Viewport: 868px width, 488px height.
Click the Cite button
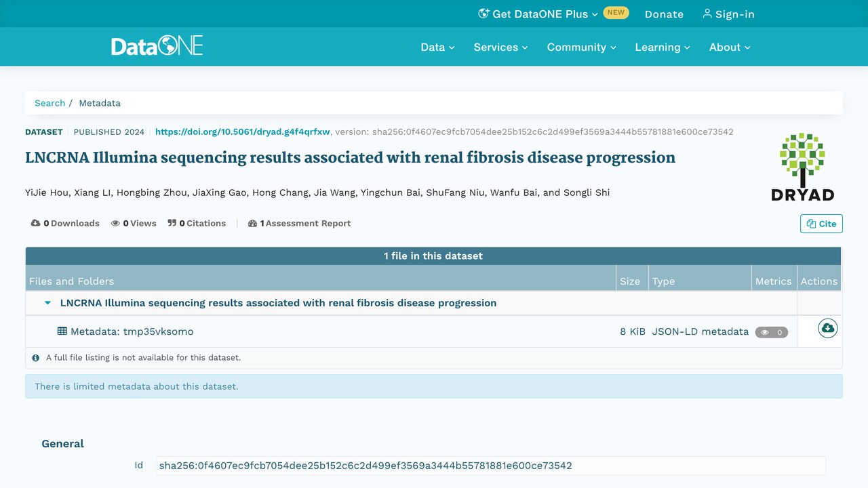(x=821, y=224)
